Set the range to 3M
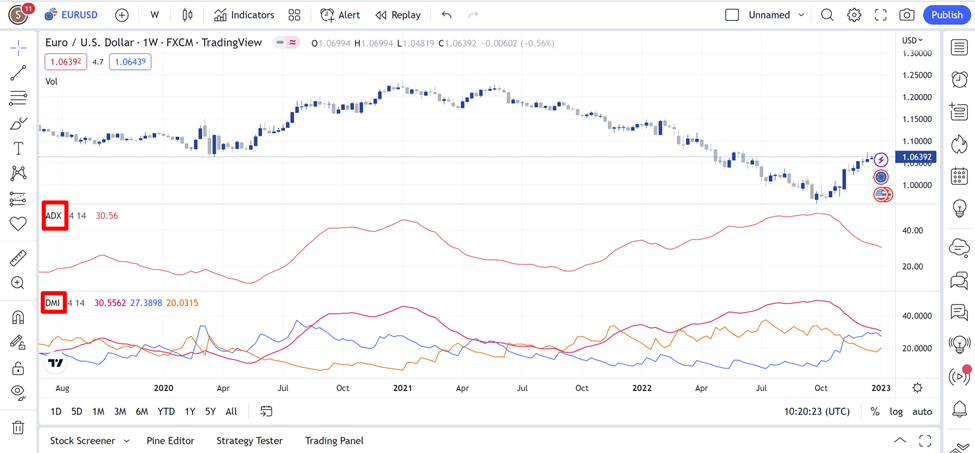Image resolution: width=975 pixels, height=453 pixels. 120,411
